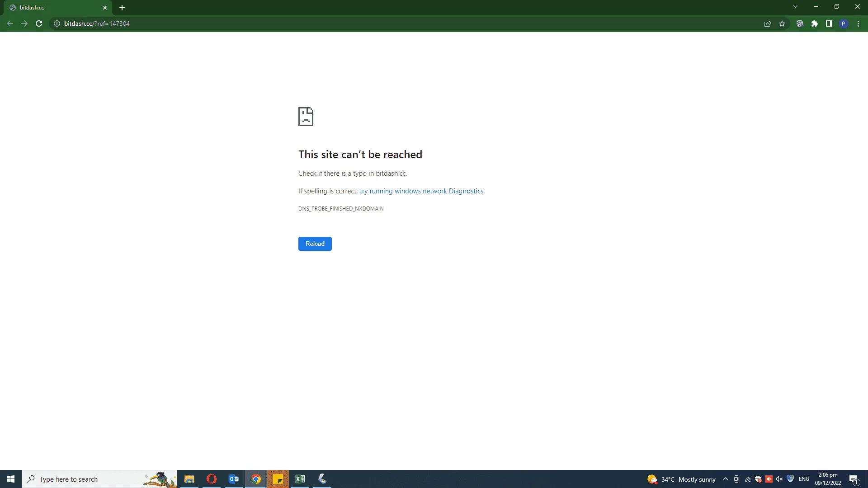Open Sticky Notes from taskbar
The width and height of the screenshot is (868, 488).
click(278, 479)
